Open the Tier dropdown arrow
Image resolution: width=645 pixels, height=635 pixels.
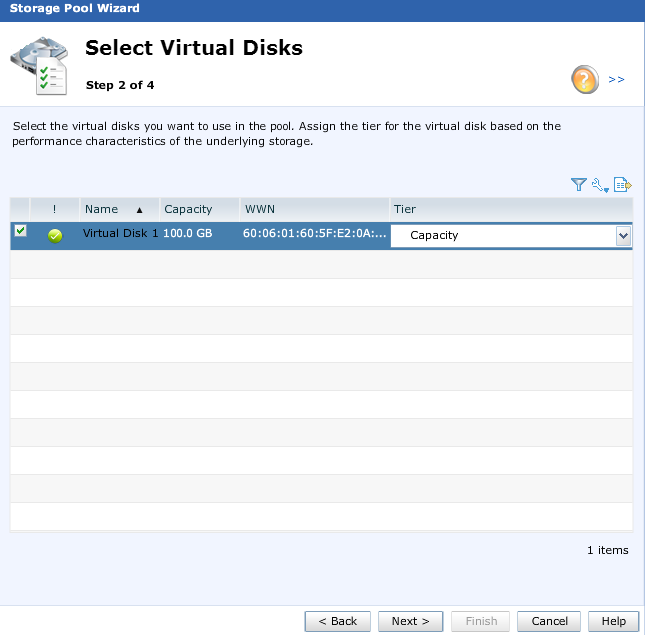coord(623,236)
